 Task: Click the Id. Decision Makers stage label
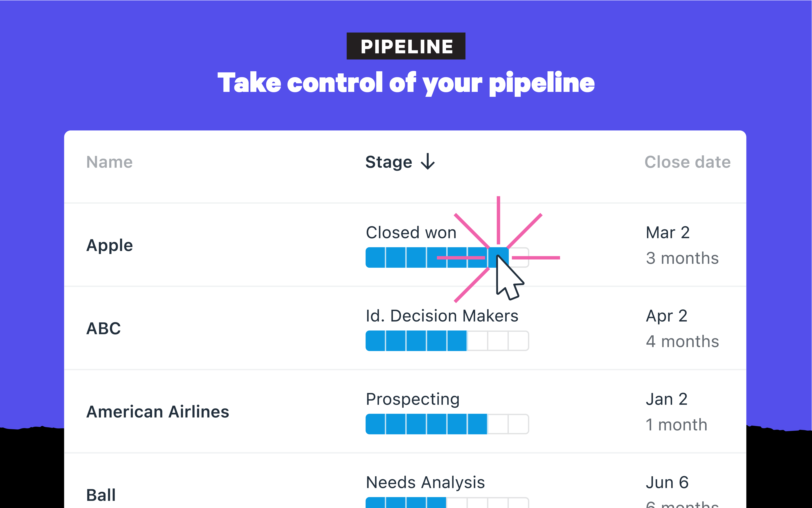(442, 316)
